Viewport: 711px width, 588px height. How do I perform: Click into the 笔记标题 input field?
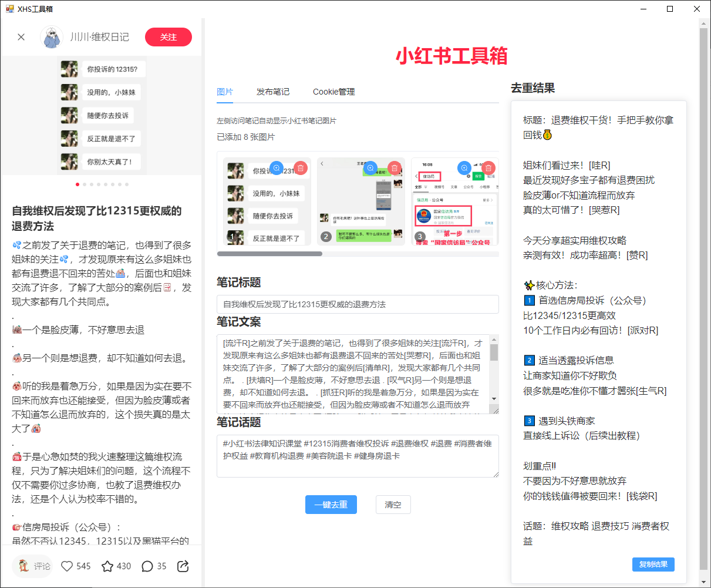click(x=358, y=304)
